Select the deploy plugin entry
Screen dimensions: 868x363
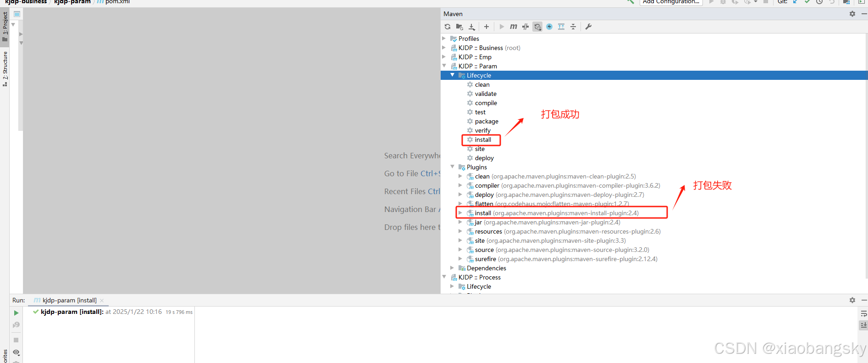[x=555, y=195]
